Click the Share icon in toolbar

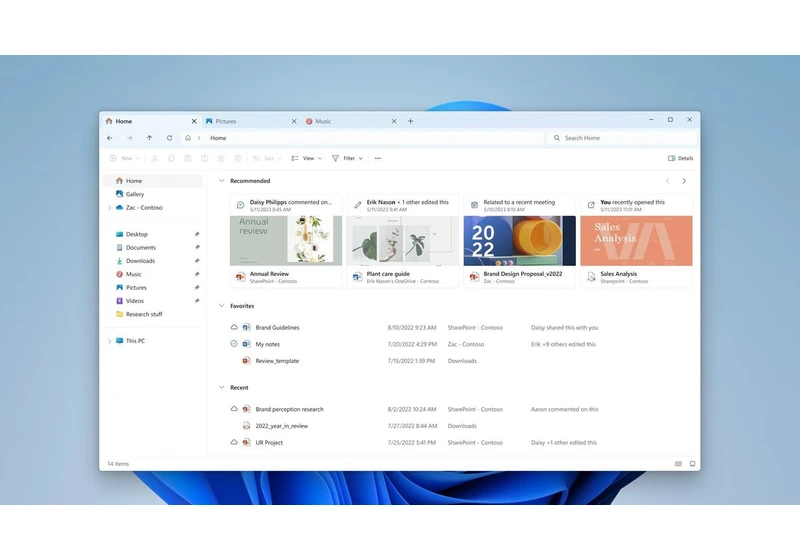click(x=221, y=158)
